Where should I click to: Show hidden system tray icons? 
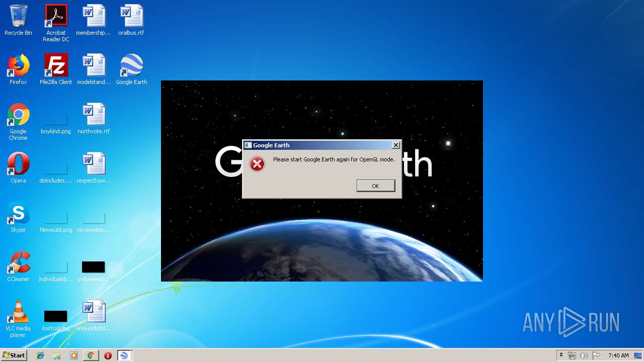[x=561, y=355]
